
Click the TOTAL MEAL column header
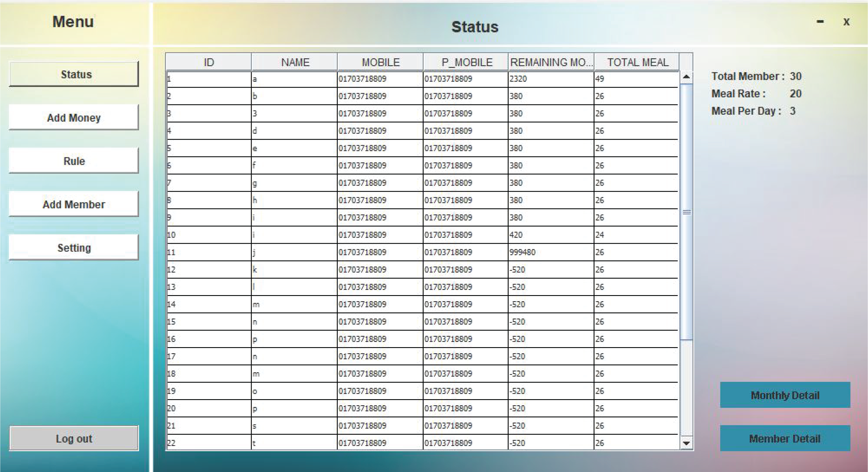(x=637, y=62)
